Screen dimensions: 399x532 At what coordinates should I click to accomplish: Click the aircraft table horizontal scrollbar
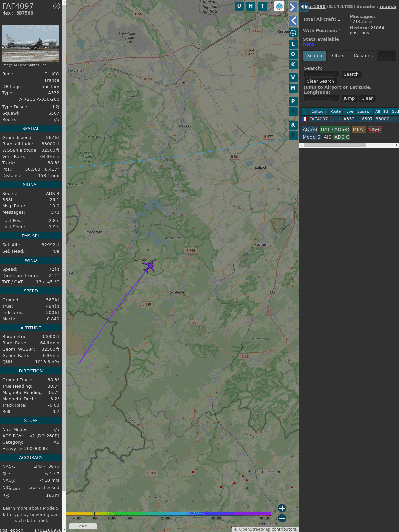[335, 145]
